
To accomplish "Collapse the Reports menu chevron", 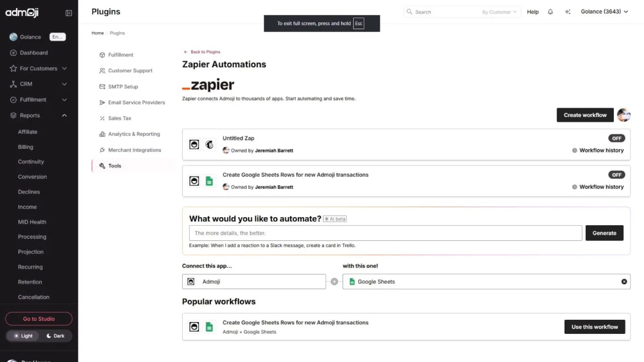I will (x=64, y=115).
